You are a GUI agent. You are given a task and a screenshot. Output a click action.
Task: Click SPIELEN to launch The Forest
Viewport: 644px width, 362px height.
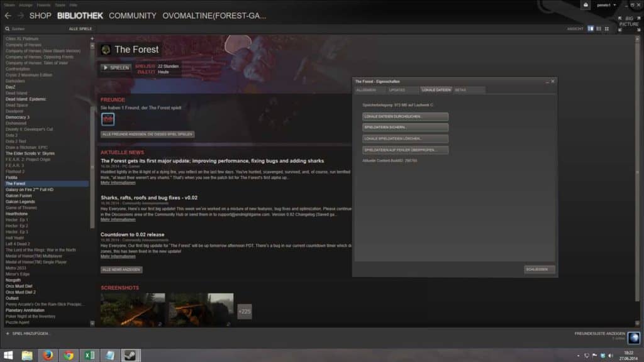[x=116, y=68]
